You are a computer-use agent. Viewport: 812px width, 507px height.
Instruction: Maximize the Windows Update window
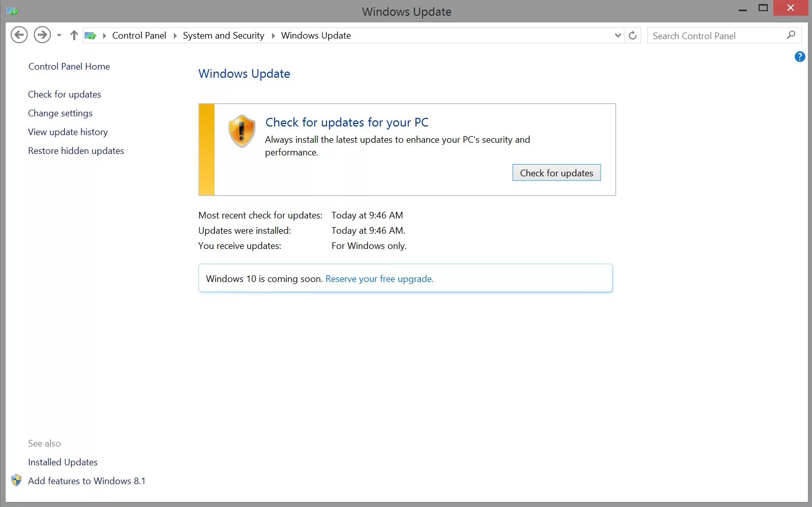[763, 8]
